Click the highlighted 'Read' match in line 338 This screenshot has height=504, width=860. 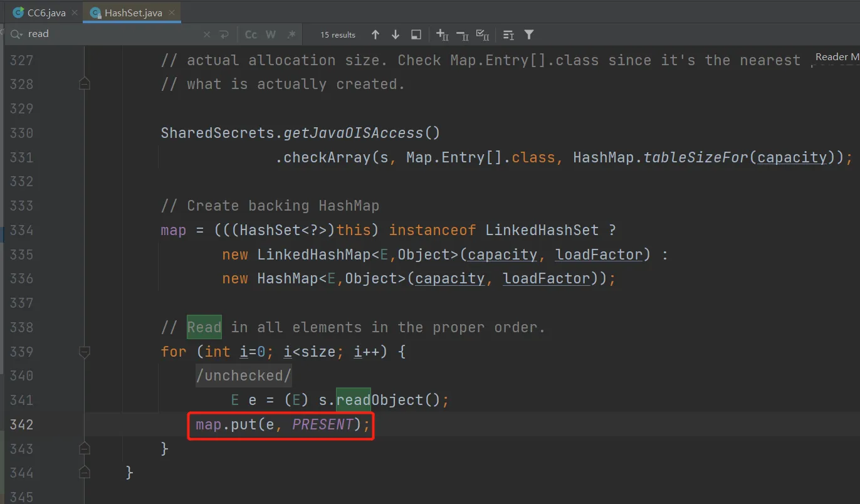click(x=204, y=327)
